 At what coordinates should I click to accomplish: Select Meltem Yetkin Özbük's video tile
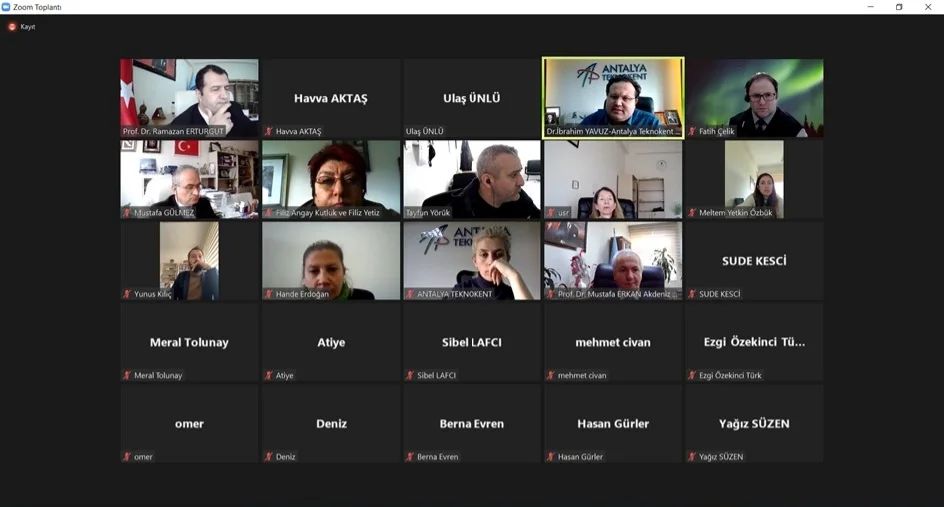click(754, 179)
